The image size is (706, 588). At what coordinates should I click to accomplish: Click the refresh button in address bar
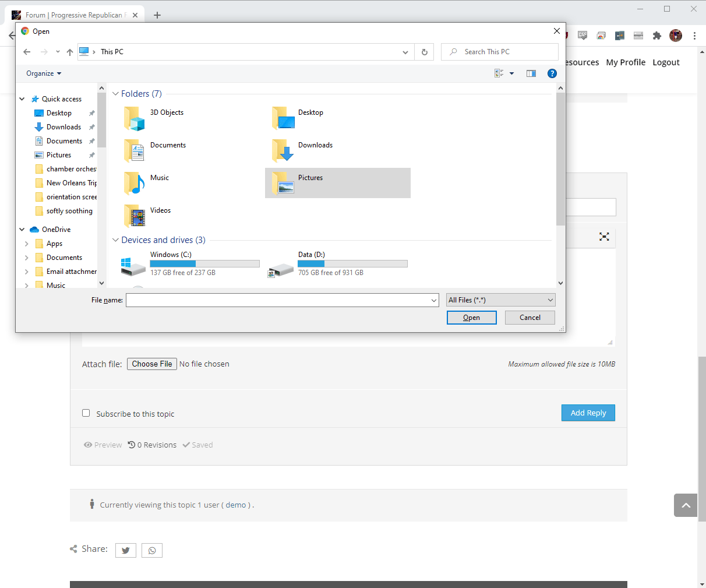[x=424, y=52]
